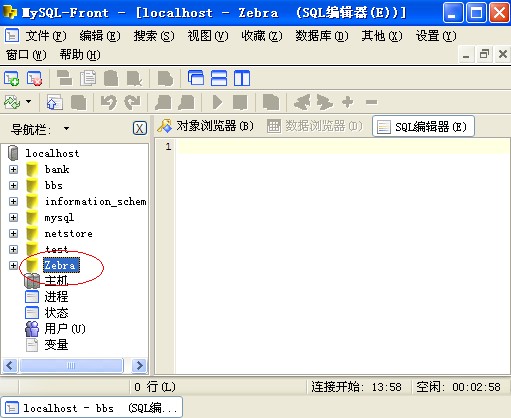Select the Zebra database in tree
Screen dimensions: 511x418
[x=61, y=265]
